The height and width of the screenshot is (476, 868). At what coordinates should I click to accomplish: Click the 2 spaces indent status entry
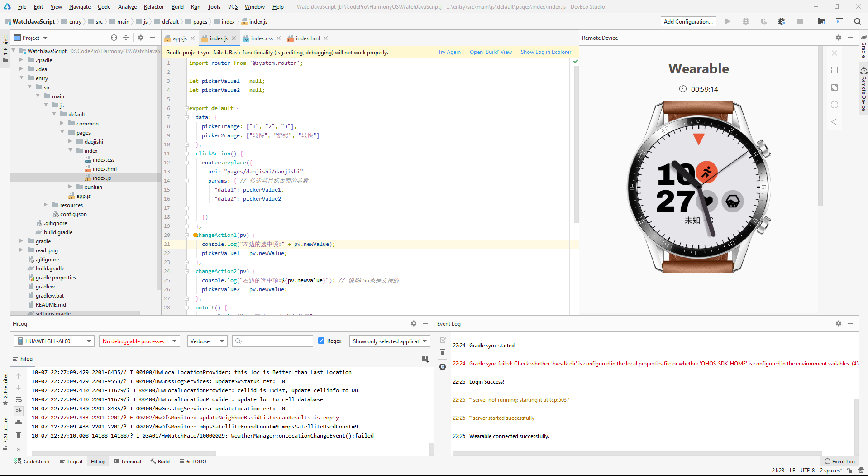(831, 471)
